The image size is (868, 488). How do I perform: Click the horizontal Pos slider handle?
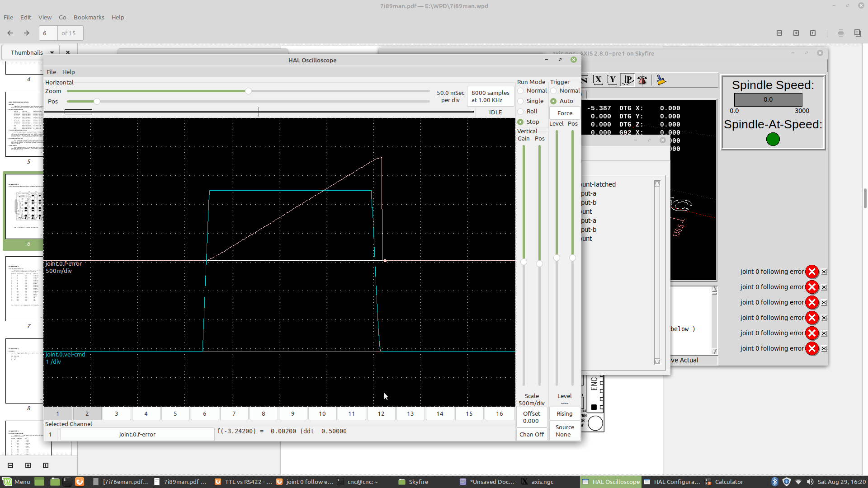(x=97, y=101)
